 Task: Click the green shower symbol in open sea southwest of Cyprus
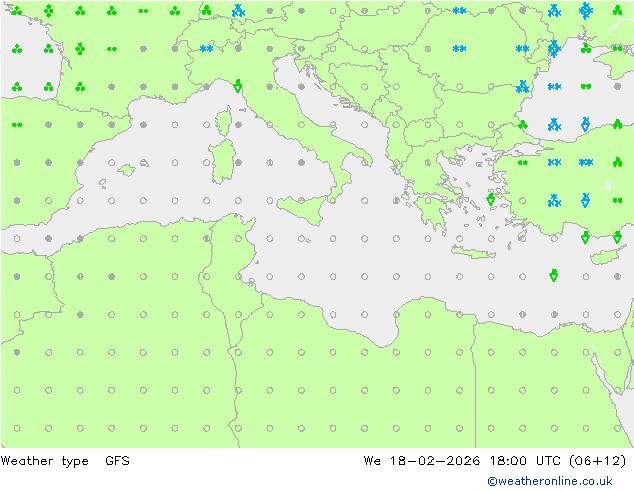[x=554, y=275]
